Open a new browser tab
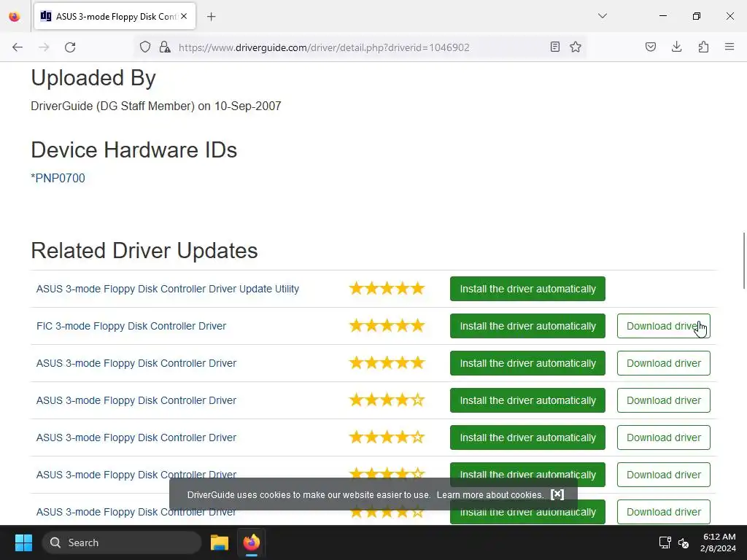747x560 pixels. coord(211,17)
